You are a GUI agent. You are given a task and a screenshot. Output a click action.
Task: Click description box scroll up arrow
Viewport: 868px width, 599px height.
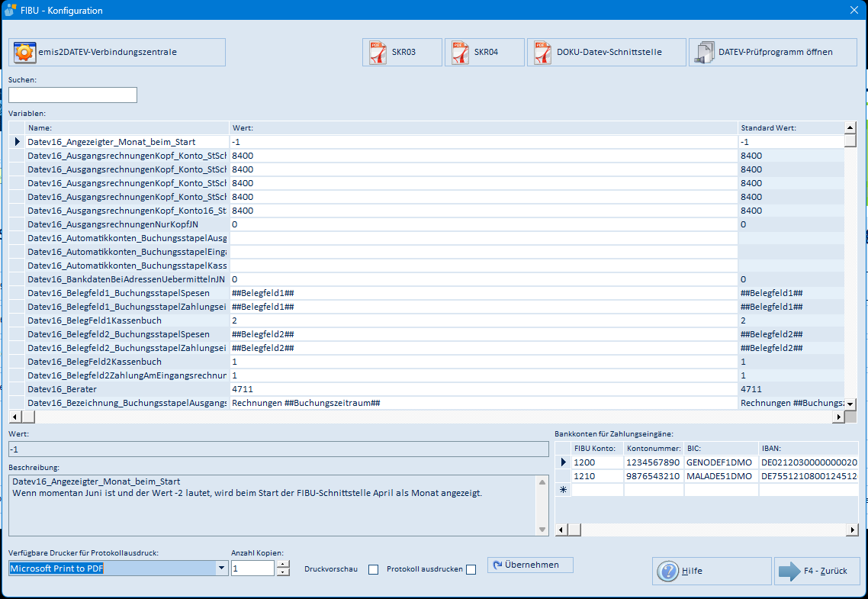pyautogui.click(x=542, y=482)
